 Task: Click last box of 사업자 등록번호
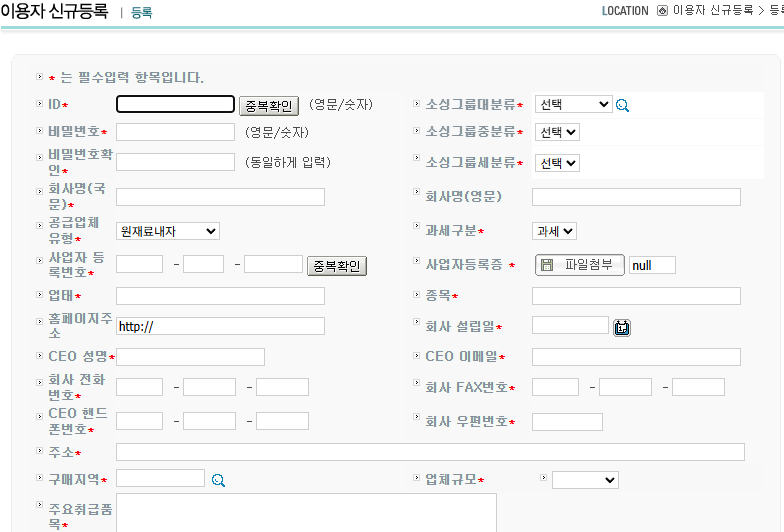[x=273, y=264]
